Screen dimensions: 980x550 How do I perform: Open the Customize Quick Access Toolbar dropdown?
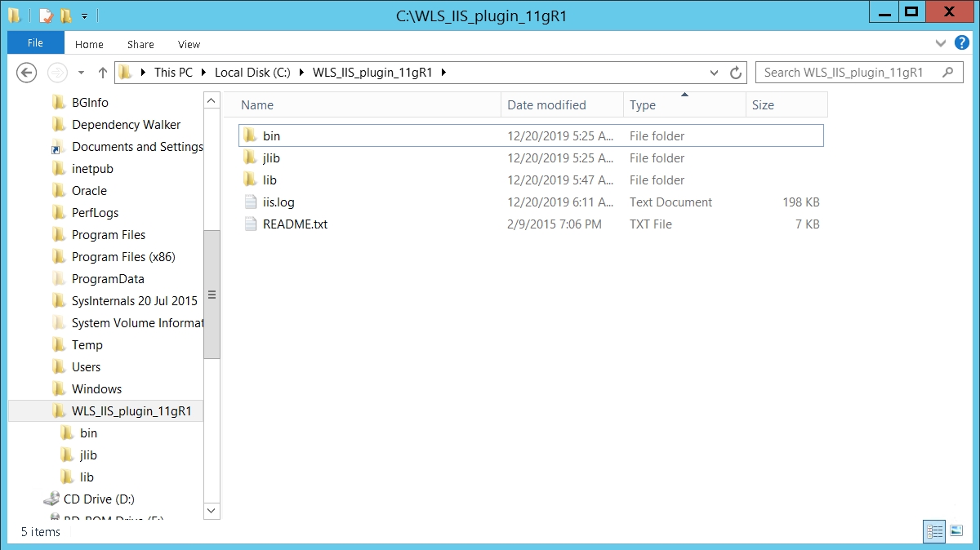(84, 16)
